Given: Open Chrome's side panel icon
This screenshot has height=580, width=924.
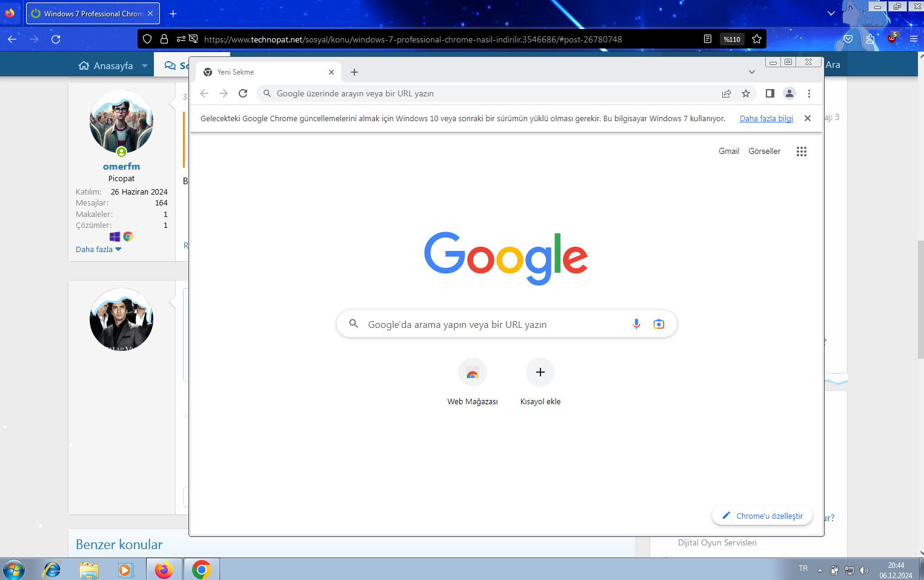Looking at the screenshot, I should point(770,93).
